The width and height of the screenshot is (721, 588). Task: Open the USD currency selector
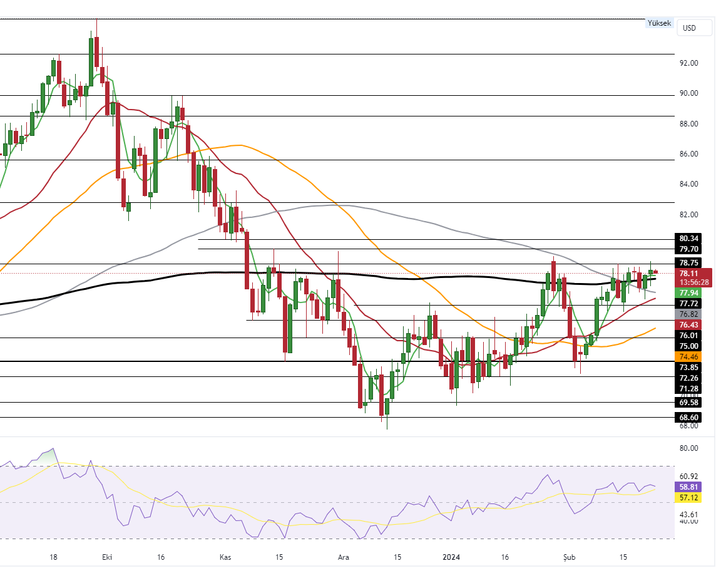point(694,28)
